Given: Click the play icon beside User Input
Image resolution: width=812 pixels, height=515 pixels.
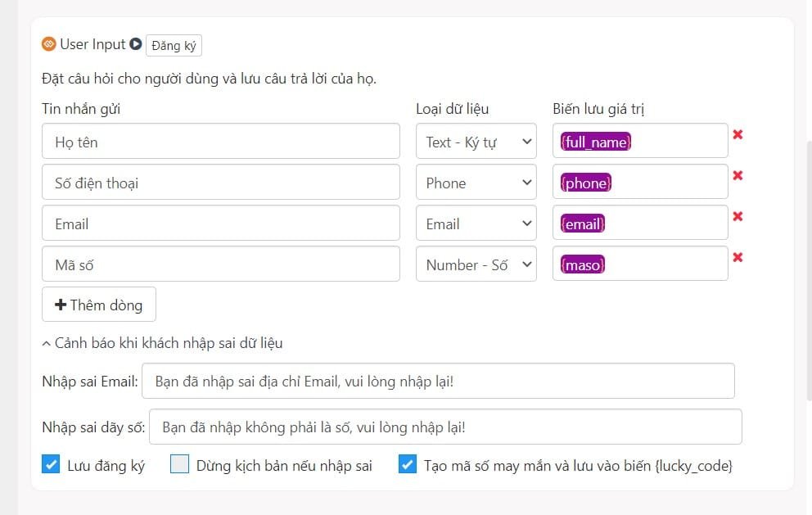Looking at the screenshot, I should click(136, 44).
